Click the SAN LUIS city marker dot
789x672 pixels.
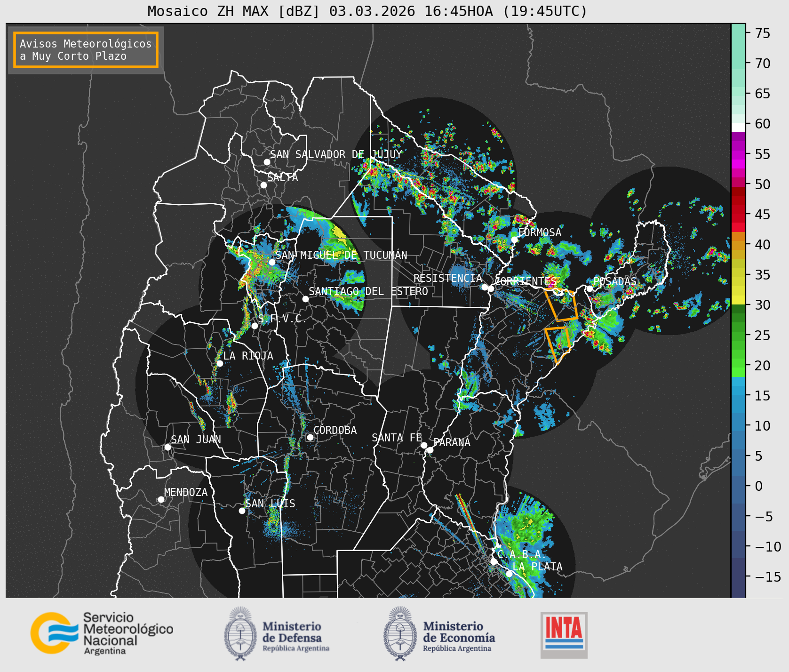[x=242, y=511]
